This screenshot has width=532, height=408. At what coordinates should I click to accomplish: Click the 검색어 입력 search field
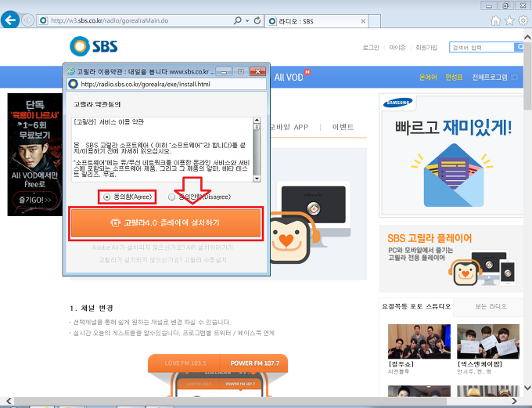482,48
